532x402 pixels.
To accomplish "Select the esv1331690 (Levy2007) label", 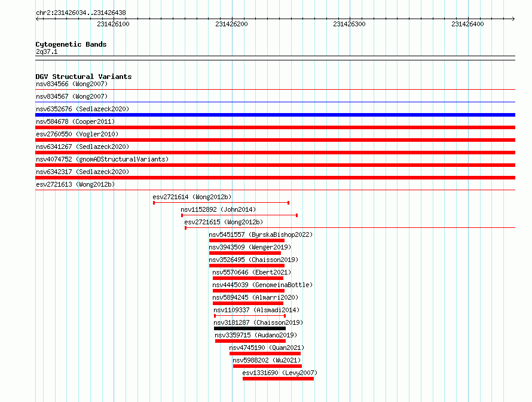I will coord(280,373).
